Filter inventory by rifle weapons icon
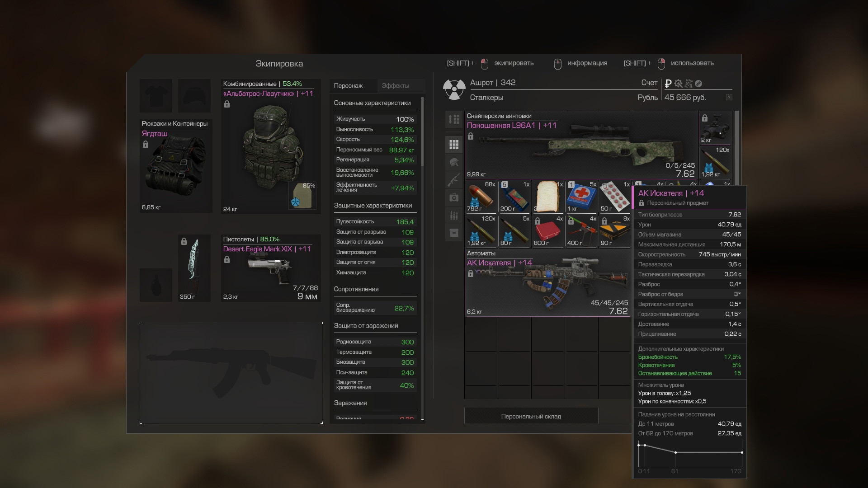 [x=454, y=180]
